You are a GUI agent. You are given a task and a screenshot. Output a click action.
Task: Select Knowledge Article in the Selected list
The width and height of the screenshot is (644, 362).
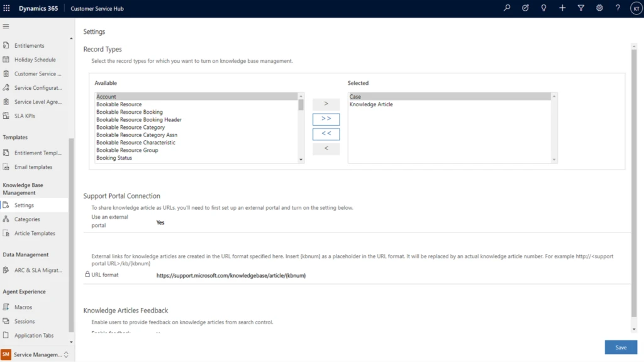[x=370, y=104]
